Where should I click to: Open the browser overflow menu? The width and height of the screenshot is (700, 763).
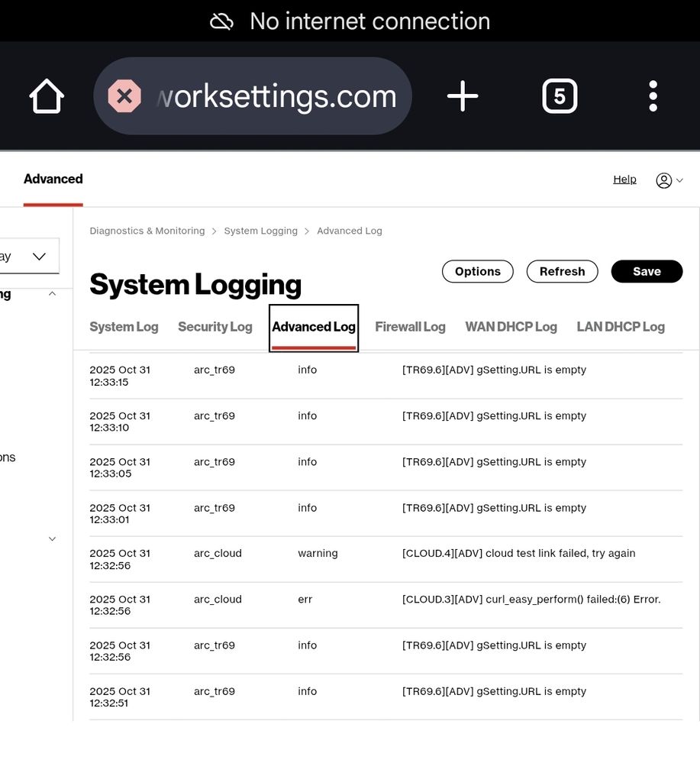click(653, 95)
